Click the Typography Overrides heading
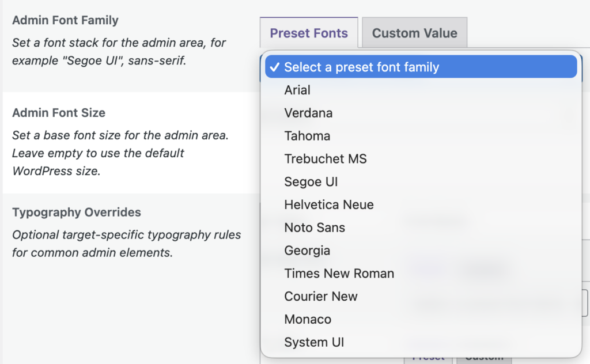This screenshot has width=590, height=364. pos(77,212)
